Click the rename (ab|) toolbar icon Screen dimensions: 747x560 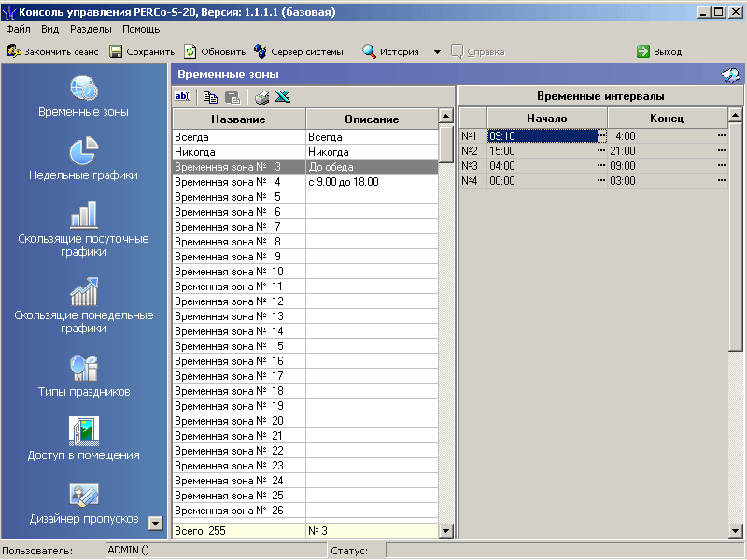point(182,97)
